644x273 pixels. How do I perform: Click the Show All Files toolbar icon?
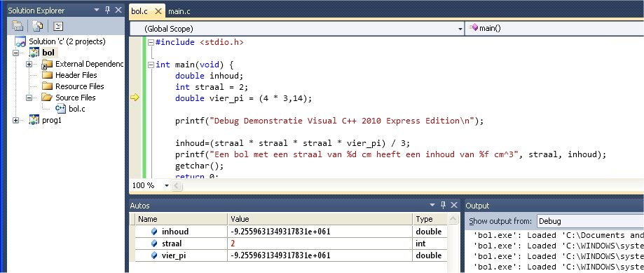[38, 26]
